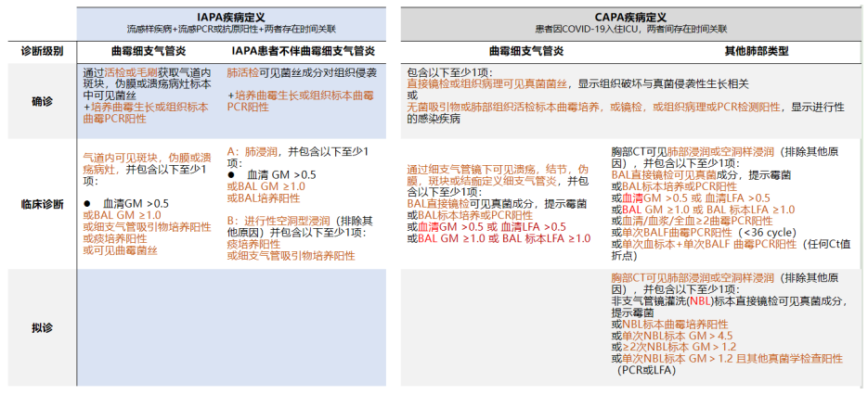Click 'A：肺浸润，并包含以下至少1' text
The width and height of the screenshot is (868, 395).
point(298,151)
